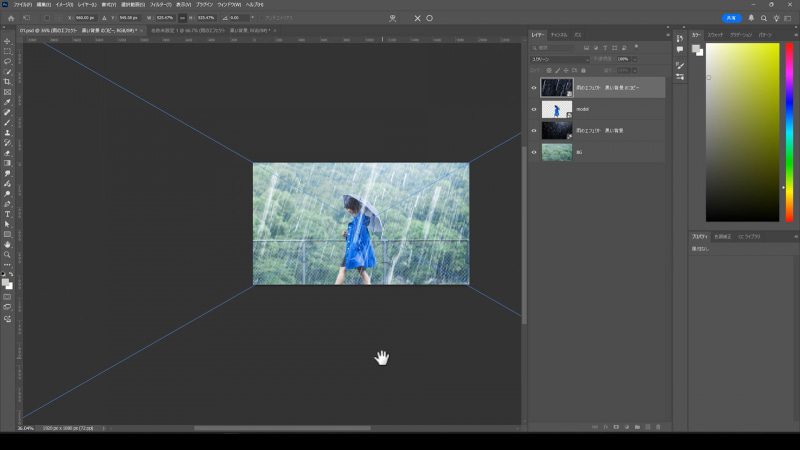
Task: Select the Zoom tool in the toolbar
Action: coord(7,255)
